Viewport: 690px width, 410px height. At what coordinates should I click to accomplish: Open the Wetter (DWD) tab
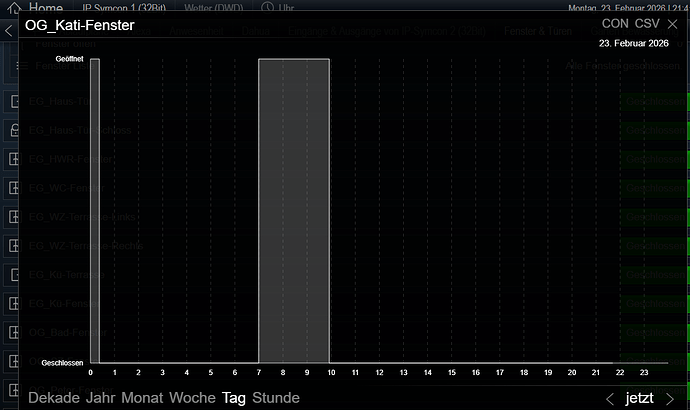tap(213, 8)
